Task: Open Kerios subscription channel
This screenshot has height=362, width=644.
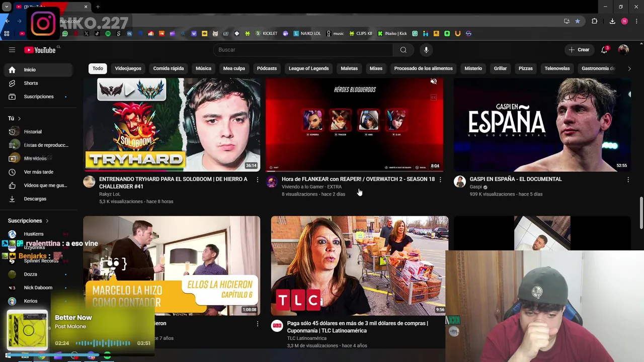Action: [x=39, y=301]
